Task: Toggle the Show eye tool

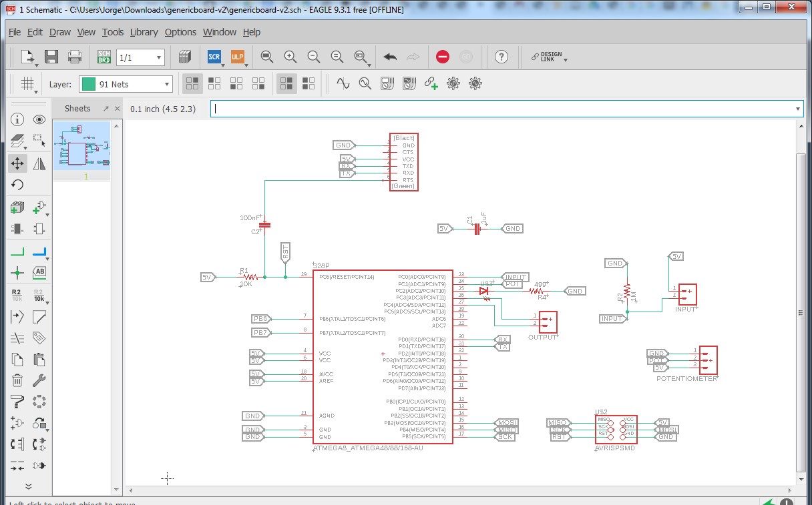Action: click(39, 119)
